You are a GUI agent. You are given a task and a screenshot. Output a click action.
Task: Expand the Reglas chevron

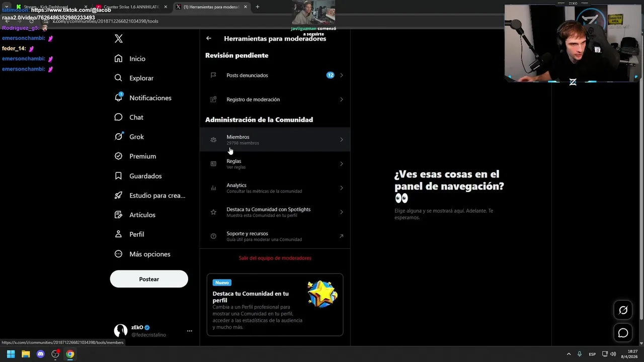click(342, 164)
